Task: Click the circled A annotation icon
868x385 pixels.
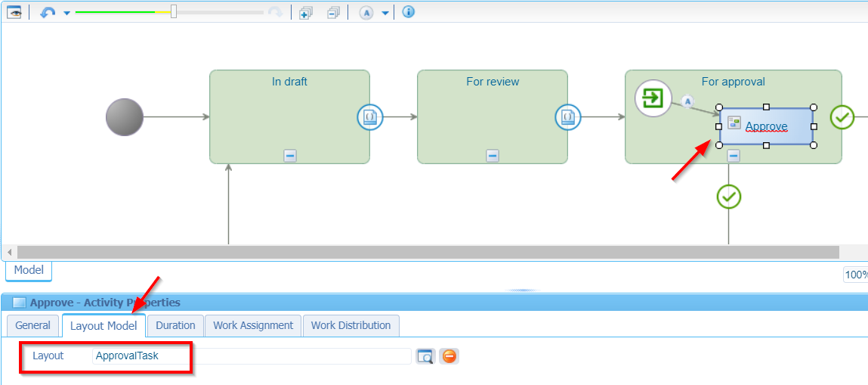Action: point(366,13)
